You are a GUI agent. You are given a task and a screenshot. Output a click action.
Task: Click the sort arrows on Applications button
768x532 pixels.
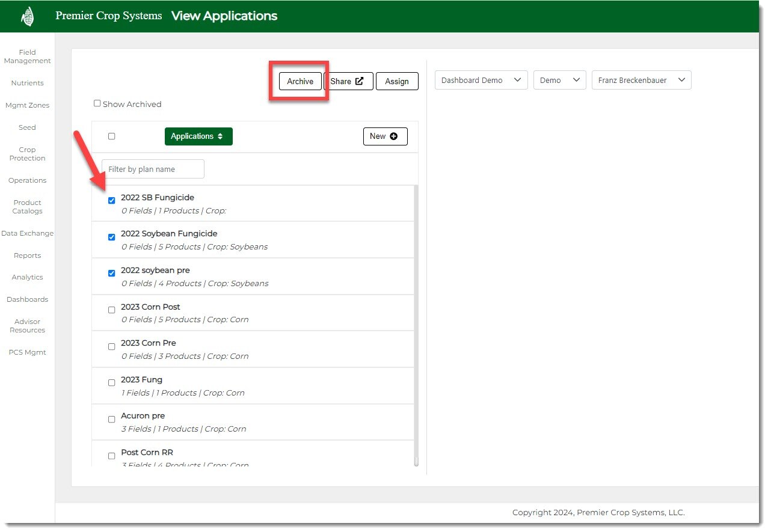click(220, 136)
